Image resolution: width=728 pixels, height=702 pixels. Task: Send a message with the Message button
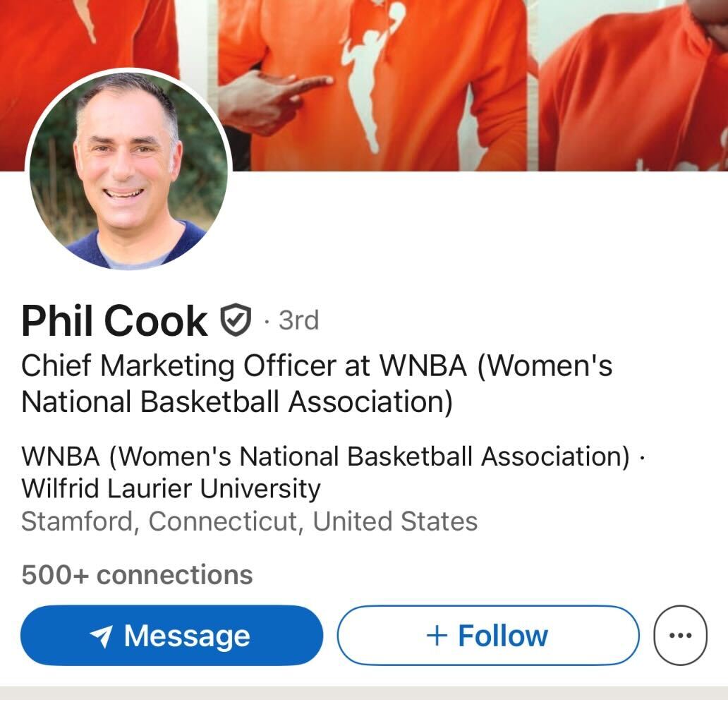[x=172, y=635]
